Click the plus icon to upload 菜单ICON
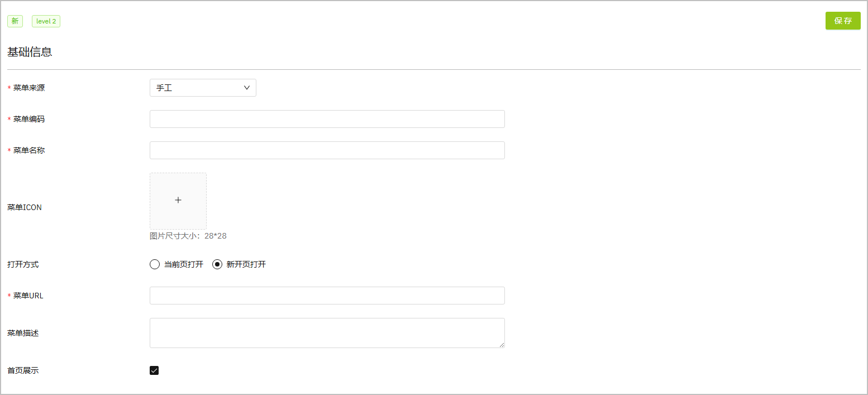This screenshot has width=868, height=395. (178, 200)
